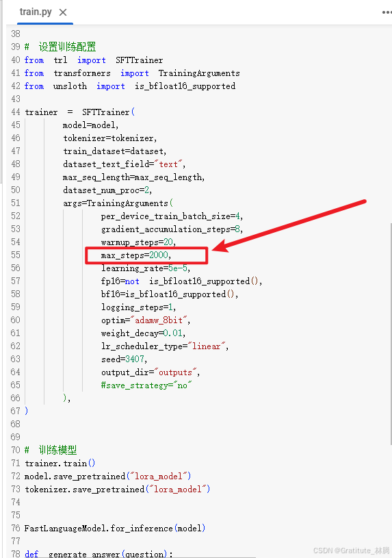Click the 'from trl import SFTTrainer' line

pos(94,60)
